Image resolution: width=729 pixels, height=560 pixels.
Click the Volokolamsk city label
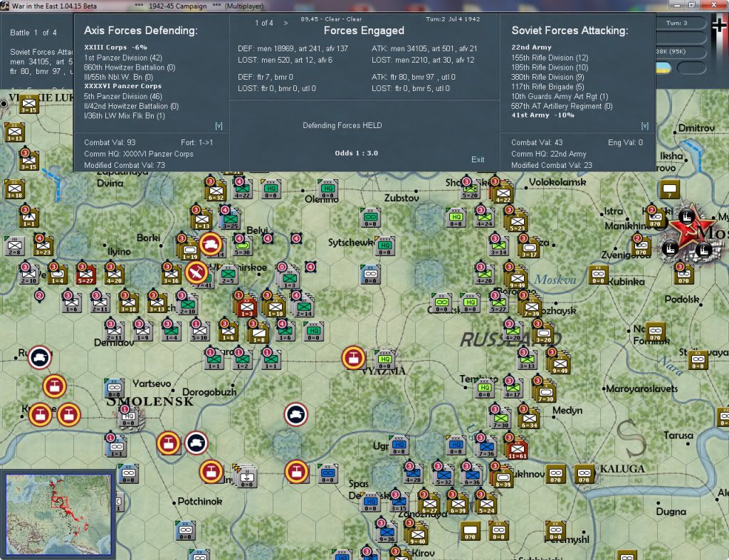pyautogui.click(x=557, y=182)
